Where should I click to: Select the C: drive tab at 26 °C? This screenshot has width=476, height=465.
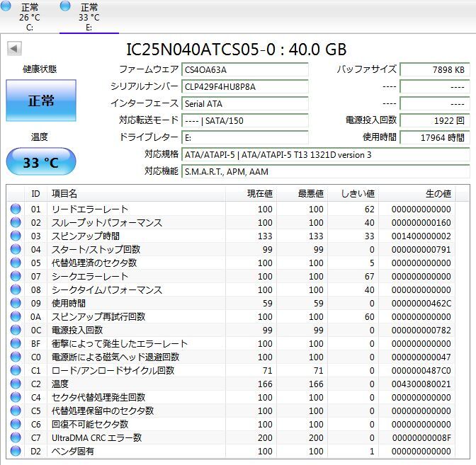[x=30, y=17]
